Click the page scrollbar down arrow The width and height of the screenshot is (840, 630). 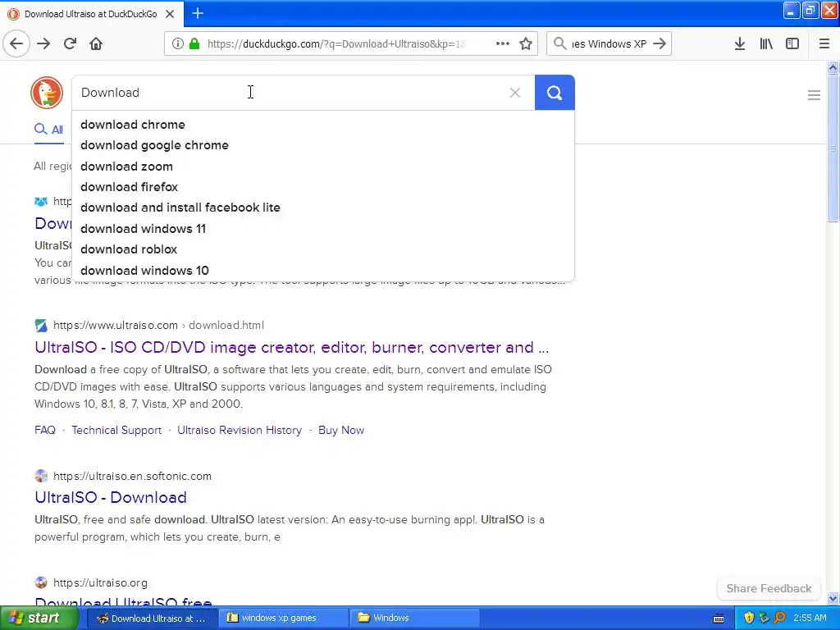pos(833,598)
